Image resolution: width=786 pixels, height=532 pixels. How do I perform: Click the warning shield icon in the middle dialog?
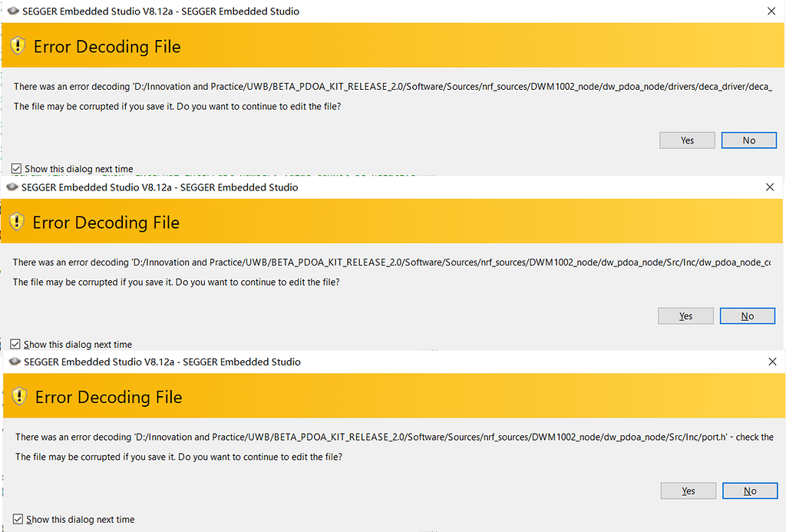tap(17, 222)
